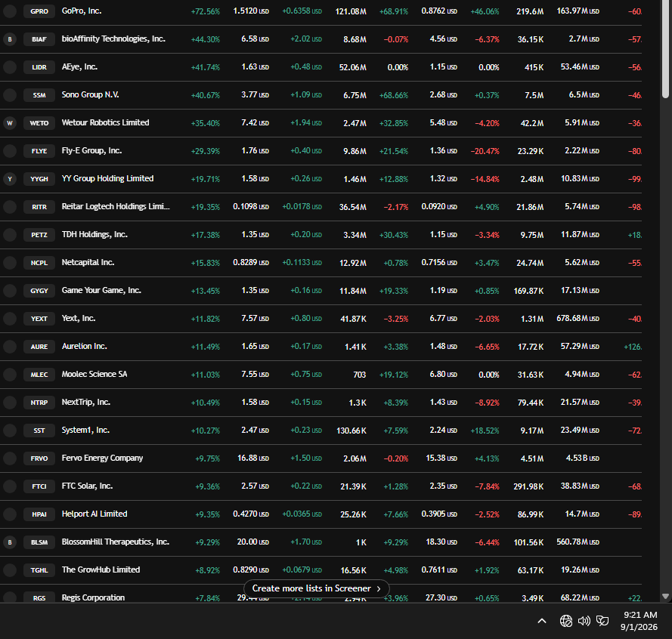Click the scrollbar down arrow
The height and width of the screenshot is (639, 672).
tap(665, 596)
